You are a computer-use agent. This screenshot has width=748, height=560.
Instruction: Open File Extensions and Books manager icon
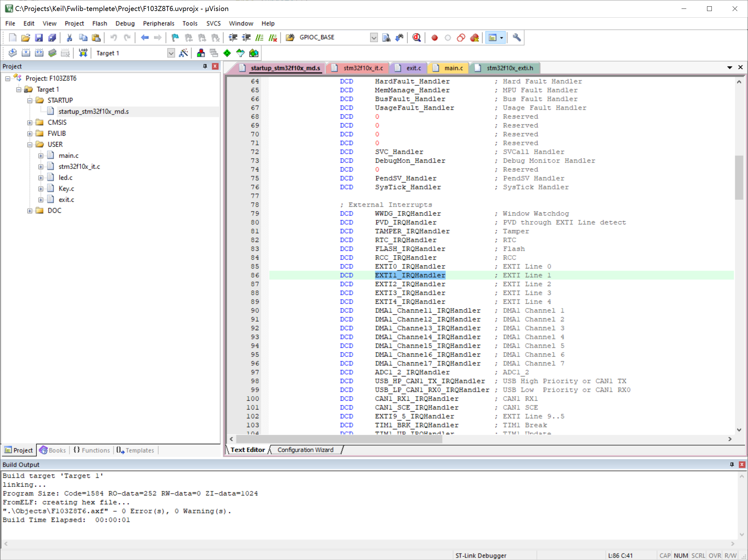(x=201, y=53)
